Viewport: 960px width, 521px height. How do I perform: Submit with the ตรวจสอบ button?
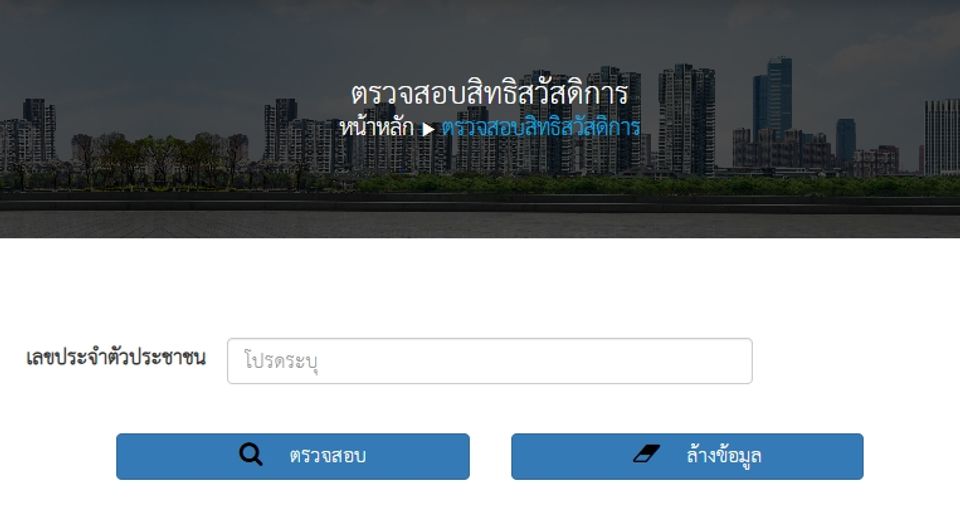coord(293,457)
